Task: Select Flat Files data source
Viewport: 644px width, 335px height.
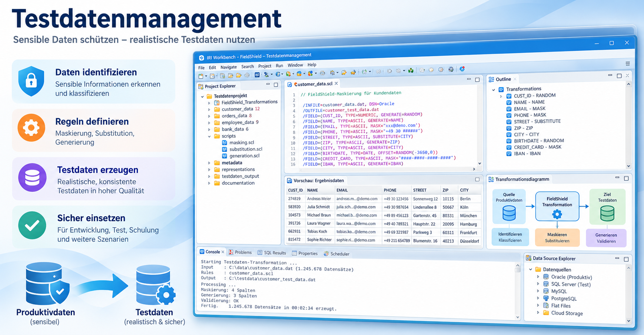Action: (561, 306)
